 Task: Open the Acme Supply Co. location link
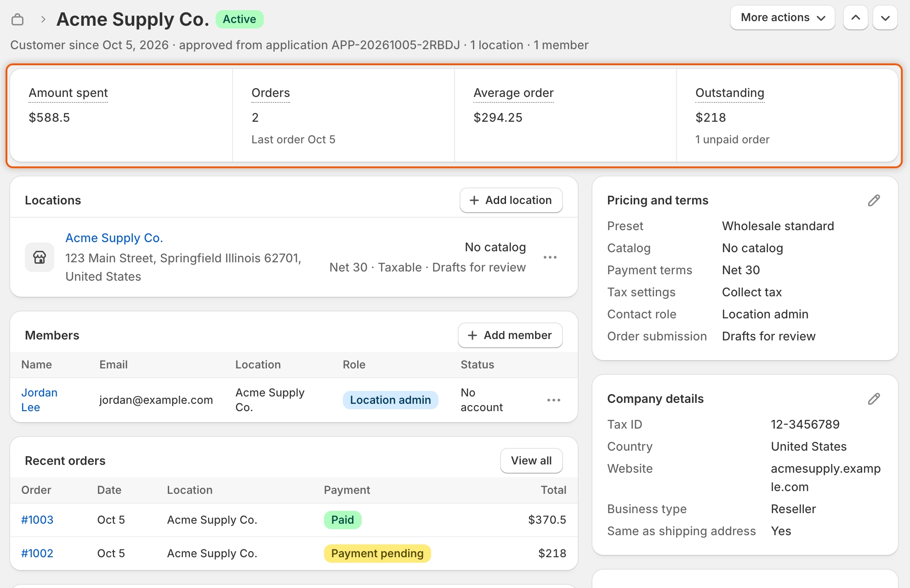(x=114, y=238)
